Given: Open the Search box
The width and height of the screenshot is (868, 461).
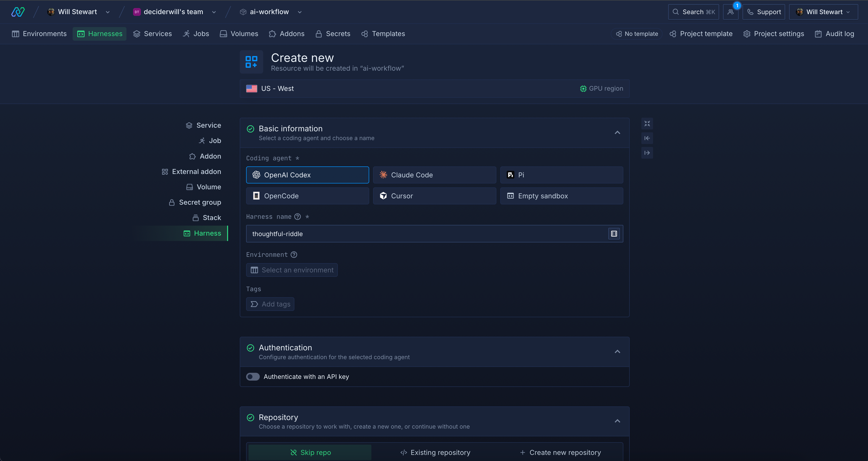Looking at the screenshot, I should pyautogui.click(x=694, y=12).
